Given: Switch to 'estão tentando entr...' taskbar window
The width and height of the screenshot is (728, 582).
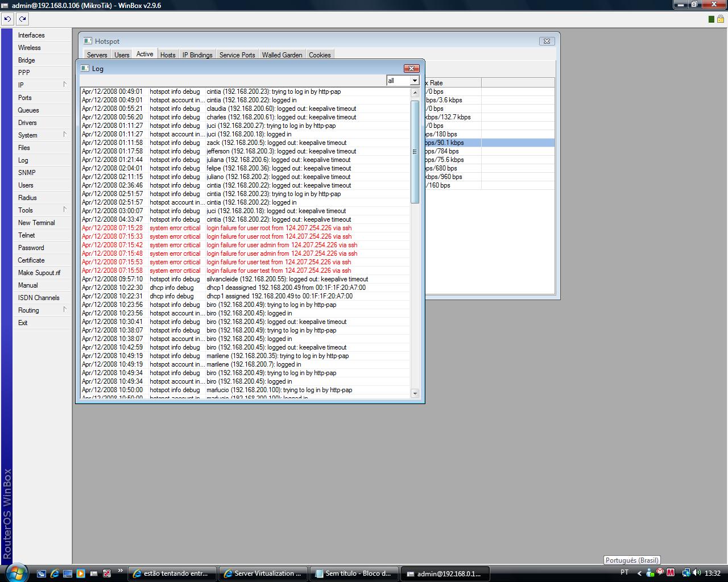Looking at the screenshot, I should (172, 573).
